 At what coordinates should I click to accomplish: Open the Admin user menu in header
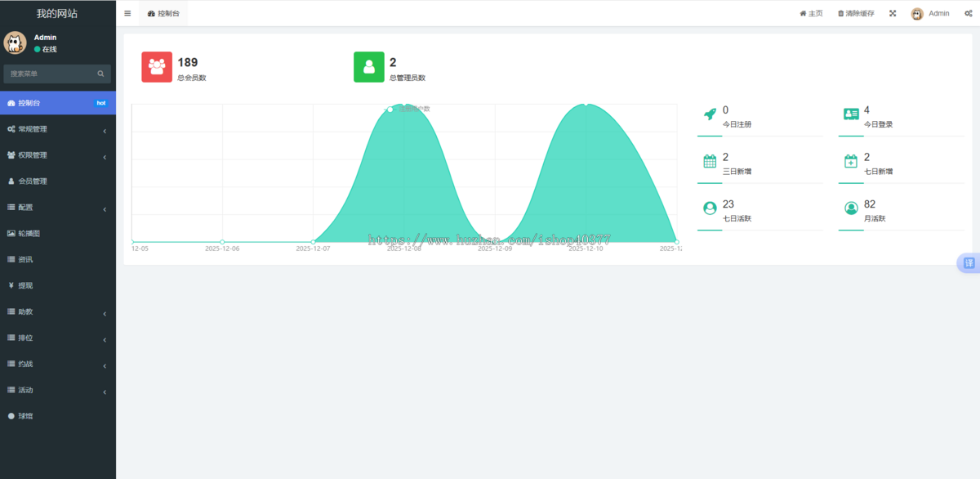point(930,14)
